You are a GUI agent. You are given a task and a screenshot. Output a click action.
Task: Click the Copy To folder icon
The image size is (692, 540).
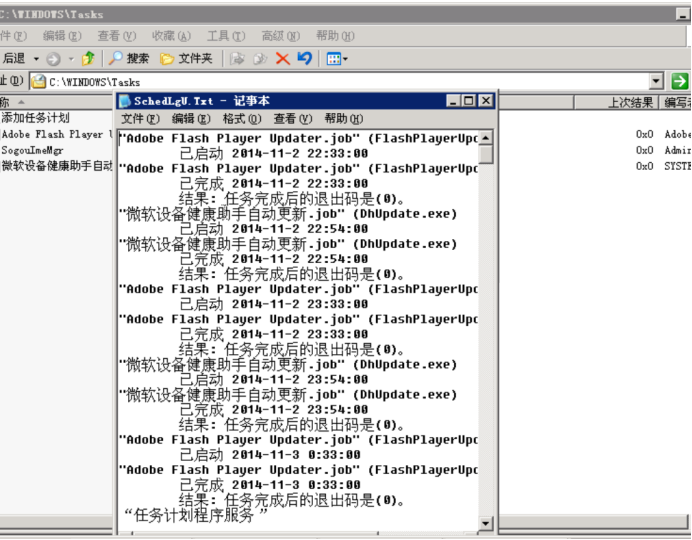click(x=260, y=58)
